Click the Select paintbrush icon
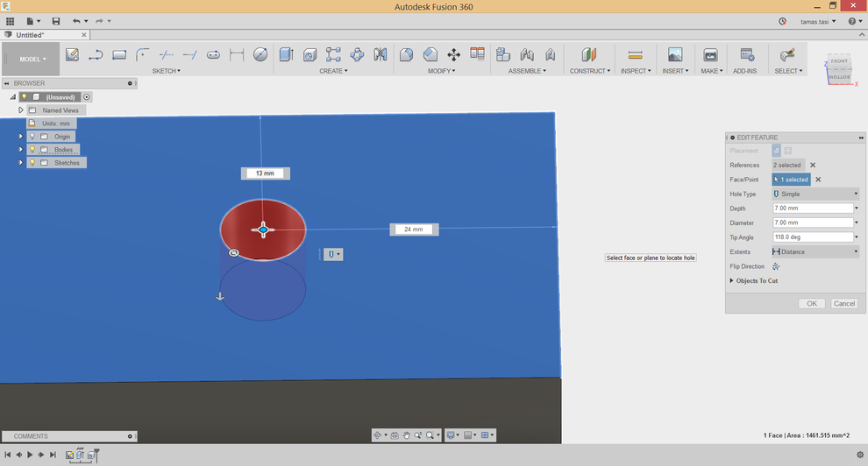The image size is (868, 466). (x=787, y=54)
